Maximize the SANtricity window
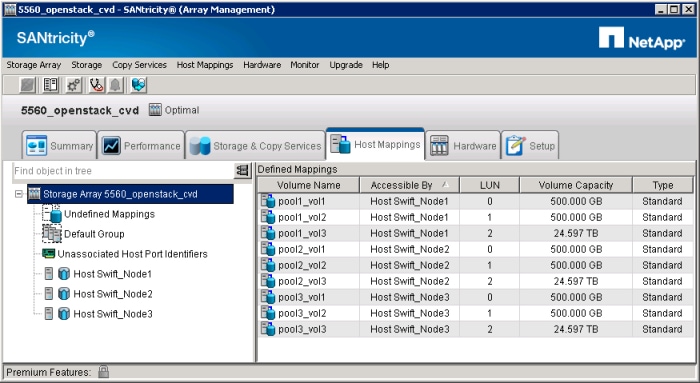 [674, 9]
